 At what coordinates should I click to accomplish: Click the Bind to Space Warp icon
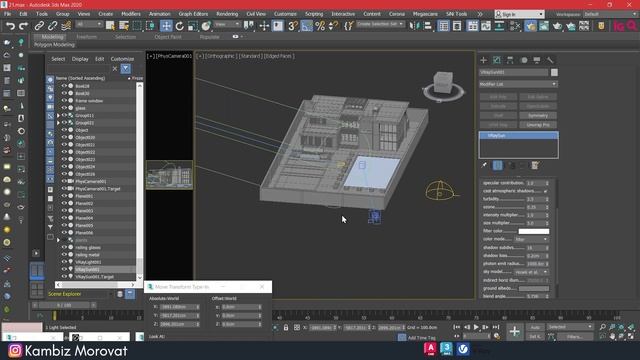click(x=66, y=26)
